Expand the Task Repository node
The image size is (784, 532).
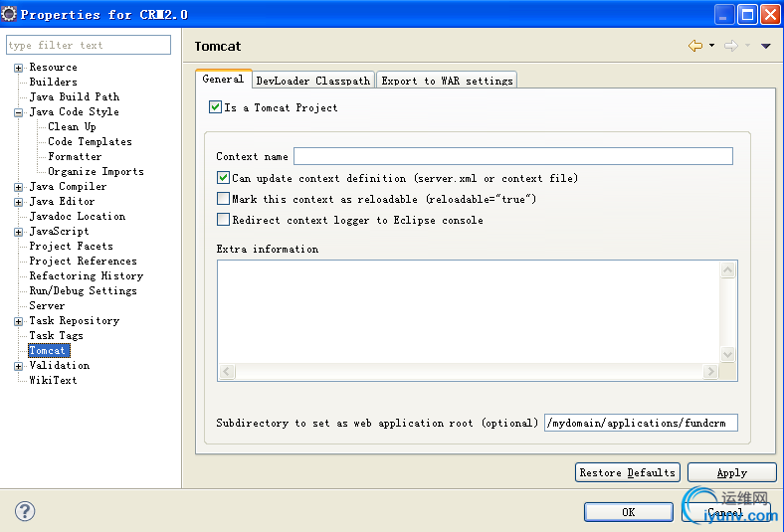point(19,322)
